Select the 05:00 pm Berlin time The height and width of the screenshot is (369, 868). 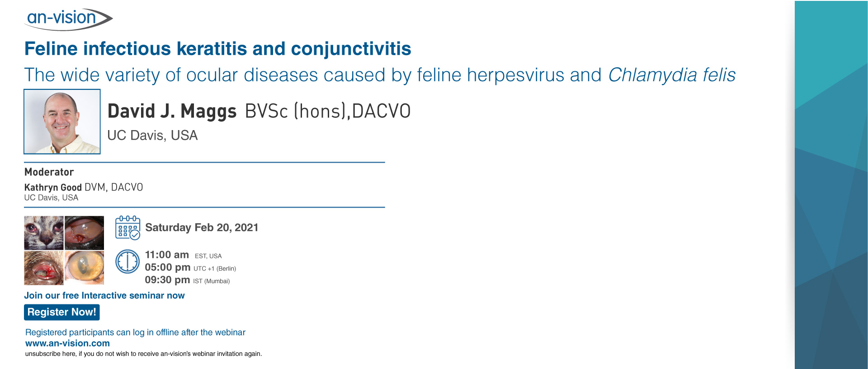[167, 267]
